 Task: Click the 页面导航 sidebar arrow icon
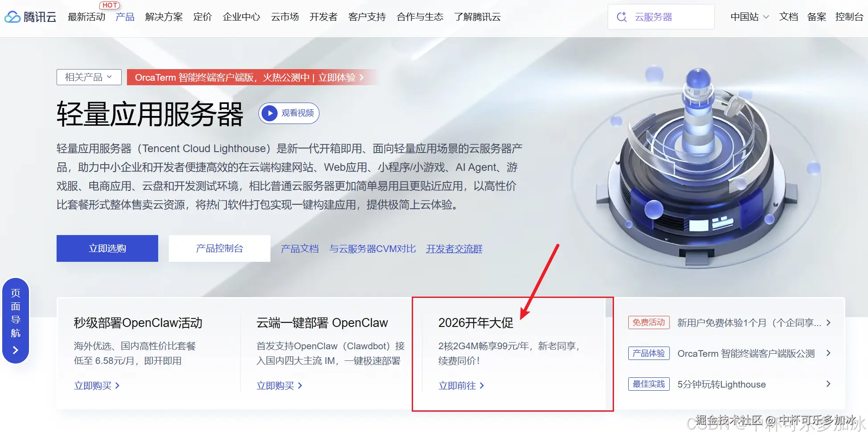tap(16, 349)
